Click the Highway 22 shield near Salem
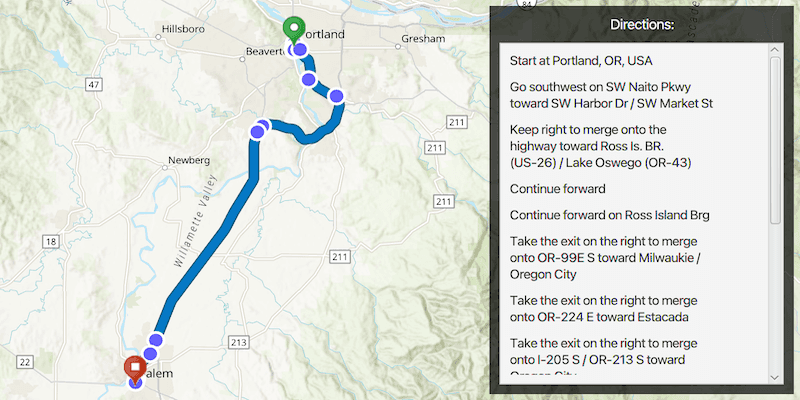 coord(26,361)
